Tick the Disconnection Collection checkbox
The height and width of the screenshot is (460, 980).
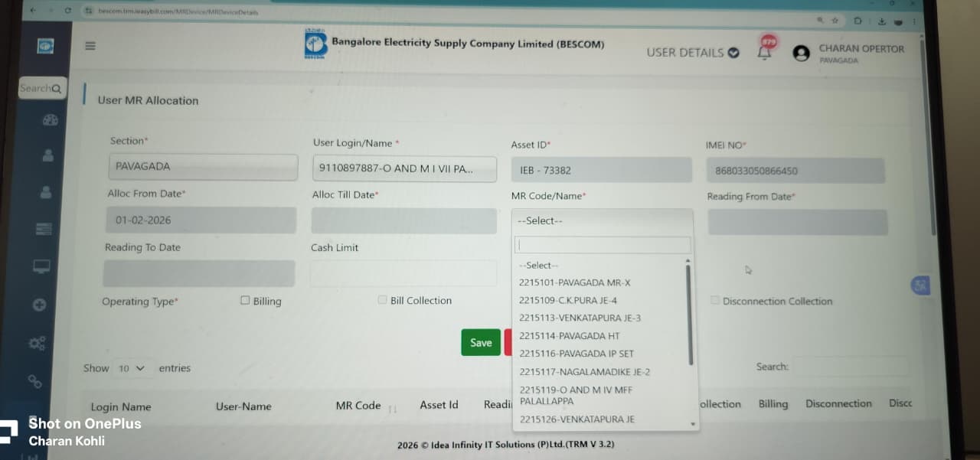715,301
